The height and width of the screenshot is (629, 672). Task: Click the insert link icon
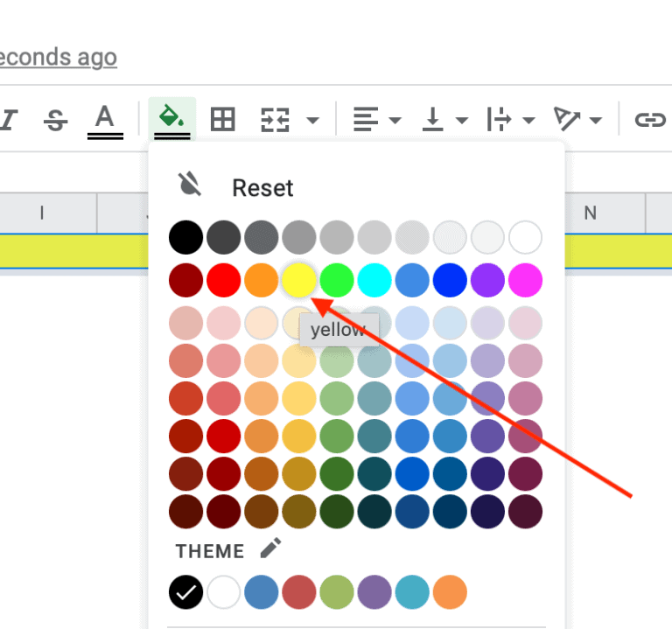pyautogui.click(x=650, y=120)
